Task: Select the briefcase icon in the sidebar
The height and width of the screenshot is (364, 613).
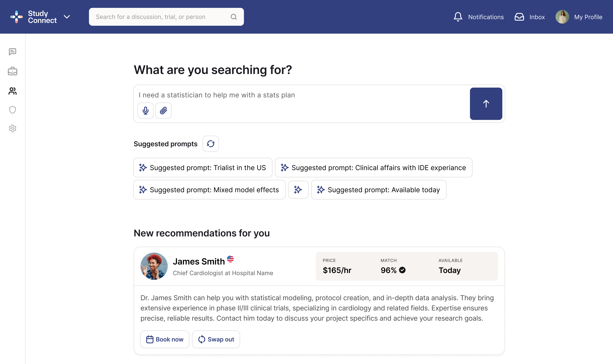Action: point(13,71)
